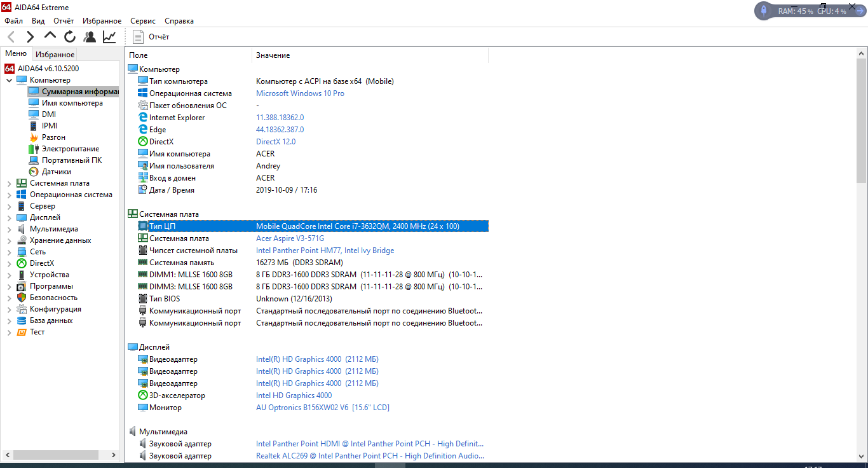Image resolution: width=868 pixels, height=468 pixels.
Task: Open the Realtek ALC269 audio link
Action: (370, 456)
